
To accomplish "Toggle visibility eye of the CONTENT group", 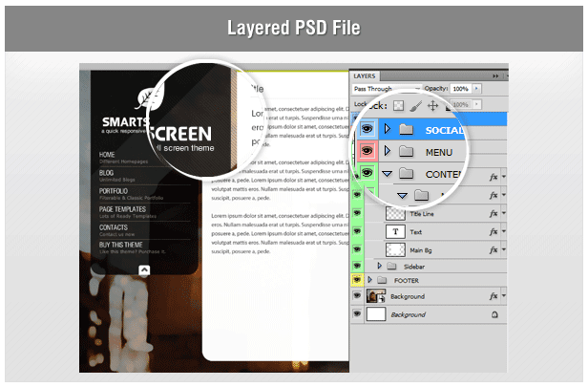I will coord(367,173).
